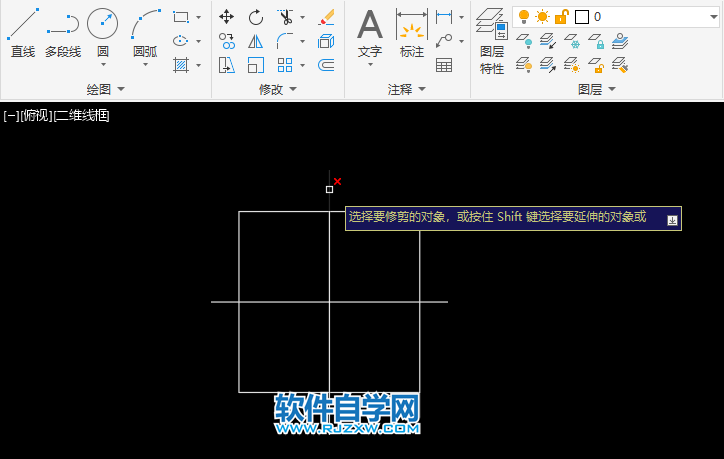This screenshot has height=459, width=724.
Task: Open linear dimension dropdown arrow
Action: tap(461, 18)
